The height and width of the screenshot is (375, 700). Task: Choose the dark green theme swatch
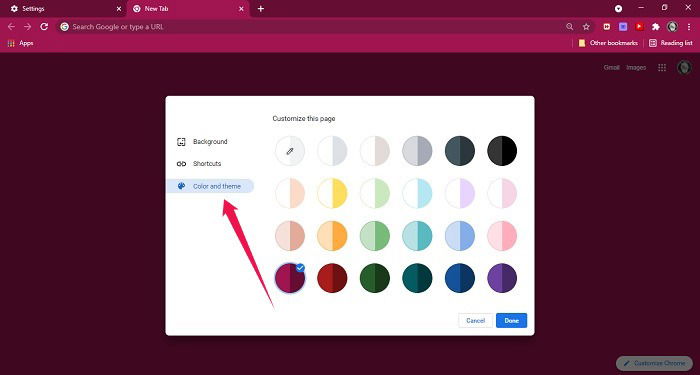(x=375, y=278)
